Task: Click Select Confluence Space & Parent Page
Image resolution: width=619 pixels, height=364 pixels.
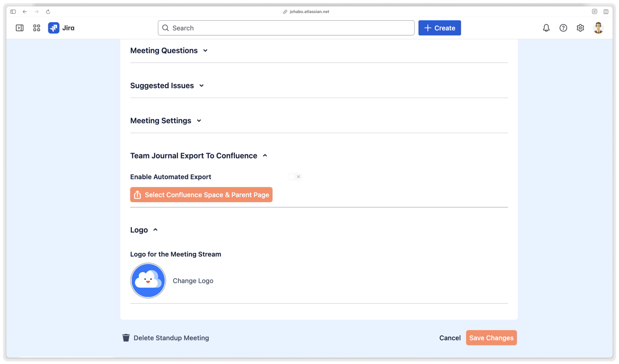Action: [201, 195]
